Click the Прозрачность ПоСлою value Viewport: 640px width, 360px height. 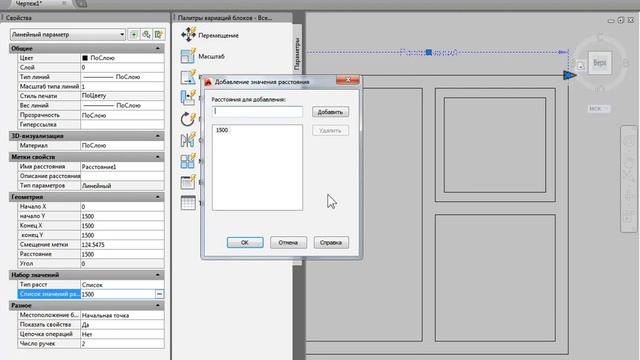[122, 115]
